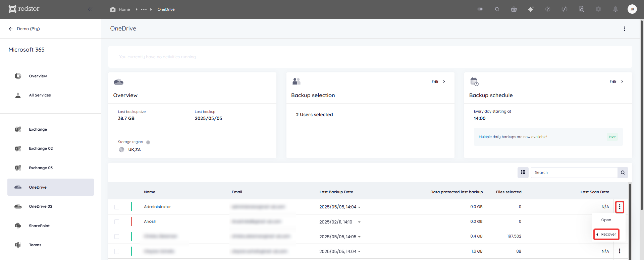The image size is (644, 260).
Task: Sort by Data protected last backup column
Action: (x=457, y=192)
